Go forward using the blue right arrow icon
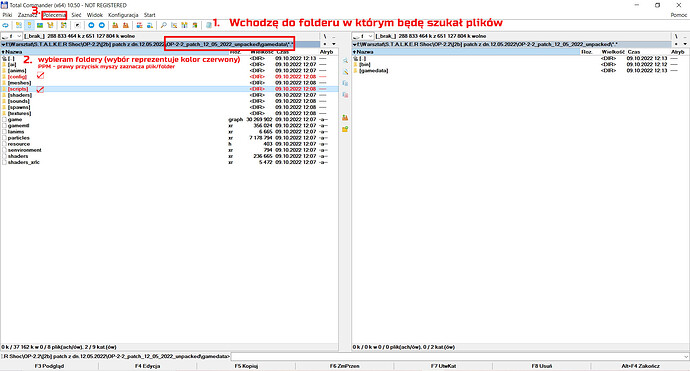This screenshot has width=690, height=371. pyautogui.click(x=102, y=26)
